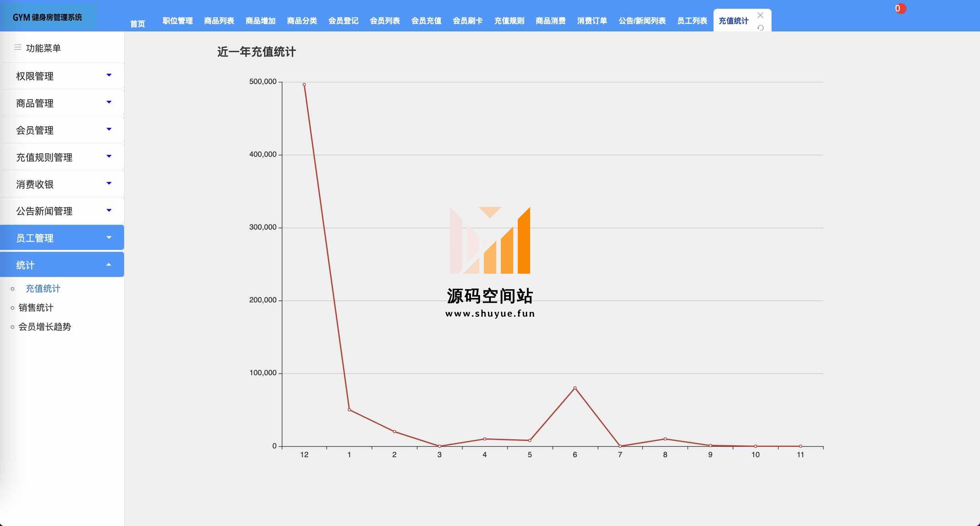The height and width of the screenshot is (526, 980).
Task: Switch to the 充值规则 tab
Action: click(509, 21)
